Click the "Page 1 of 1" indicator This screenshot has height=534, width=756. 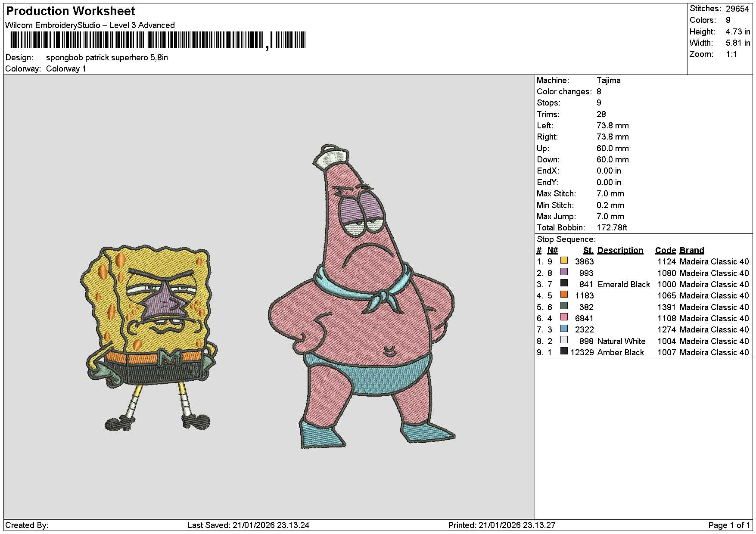(729, 525)
